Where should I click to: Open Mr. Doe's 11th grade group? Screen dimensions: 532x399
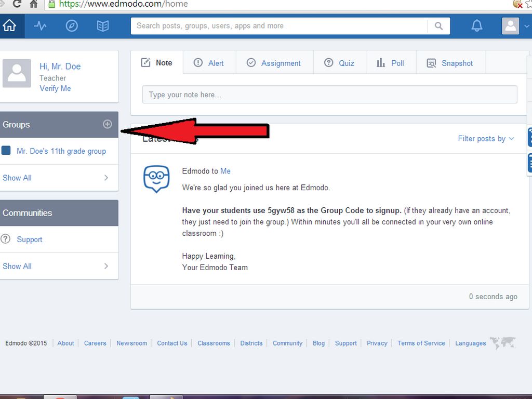(x=61, y=151)
